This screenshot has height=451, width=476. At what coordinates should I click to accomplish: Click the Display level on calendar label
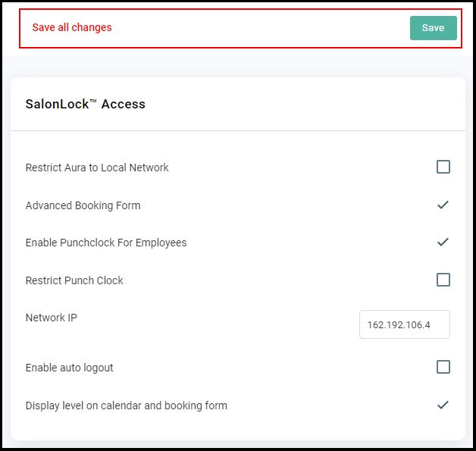(x=127, y=406)
